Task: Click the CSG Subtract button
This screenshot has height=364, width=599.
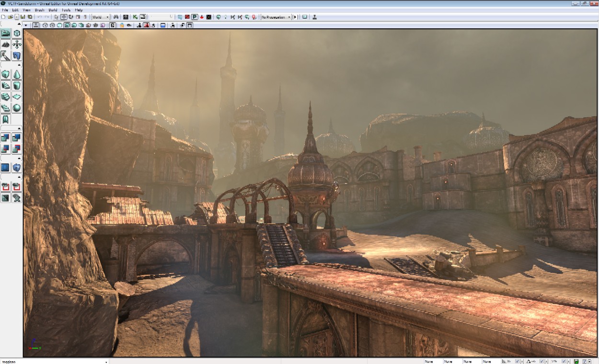Action: point(17,138)
